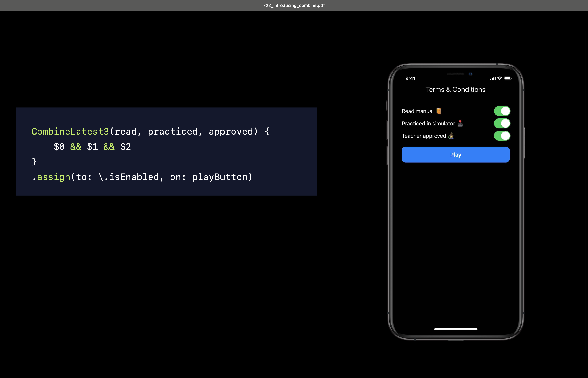The height and width of the screenshot is (378, 588).
Task: Click the book emoji beside Read manual
Action: (439, 111)
